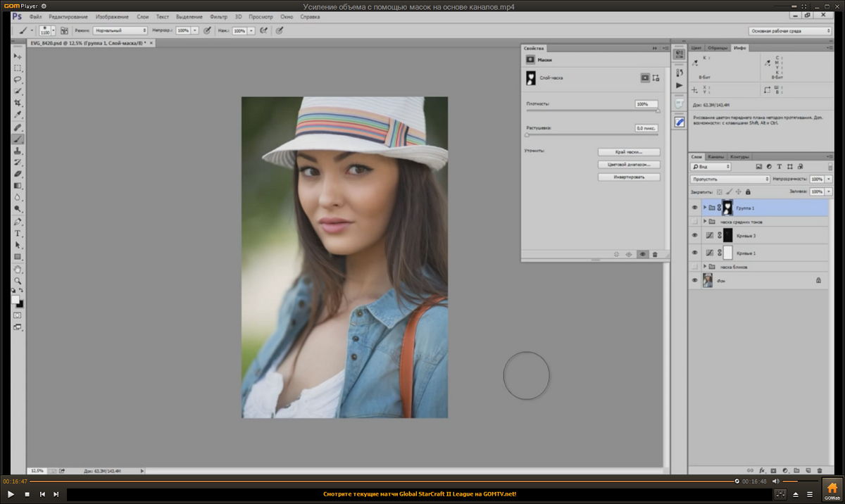Viewport: 845px width, 504px height.
Task: Select the Type tool
Action: tap(18, 233)
